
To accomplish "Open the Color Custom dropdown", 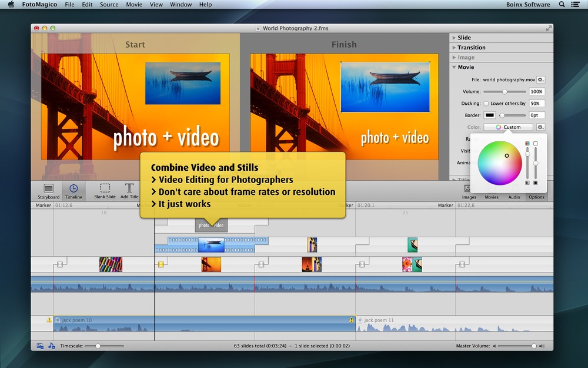I will coord(508,127).
